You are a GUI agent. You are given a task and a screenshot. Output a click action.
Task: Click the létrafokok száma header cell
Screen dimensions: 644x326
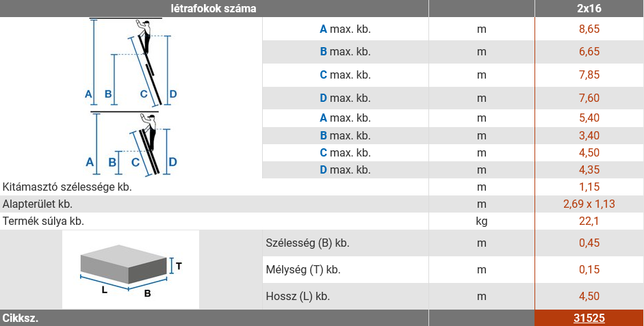214,8
